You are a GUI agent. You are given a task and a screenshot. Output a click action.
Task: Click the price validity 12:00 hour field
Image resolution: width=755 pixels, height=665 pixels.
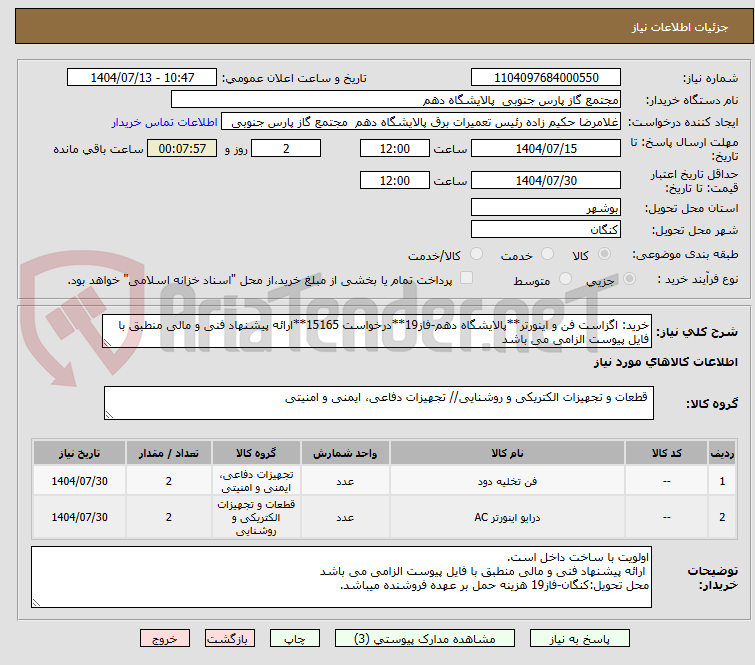tap(395, 181)
